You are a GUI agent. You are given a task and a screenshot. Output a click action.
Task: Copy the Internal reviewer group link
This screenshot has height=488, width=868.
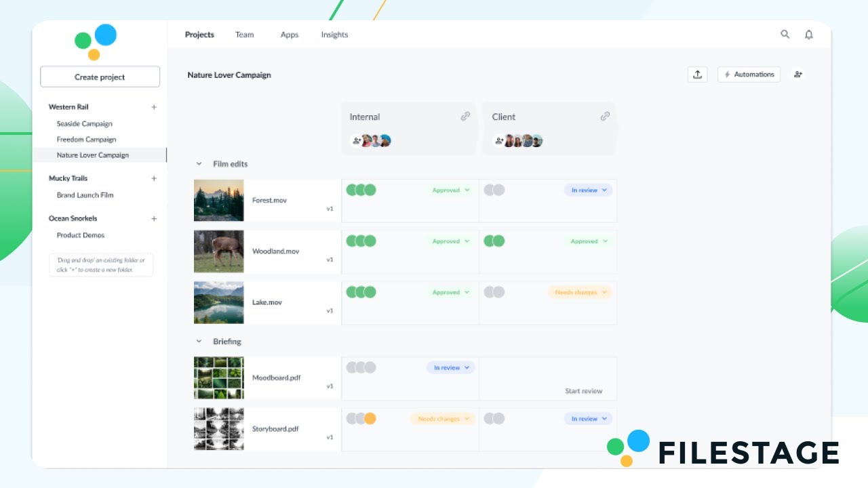pyautogui.click(x=465, y=117)
